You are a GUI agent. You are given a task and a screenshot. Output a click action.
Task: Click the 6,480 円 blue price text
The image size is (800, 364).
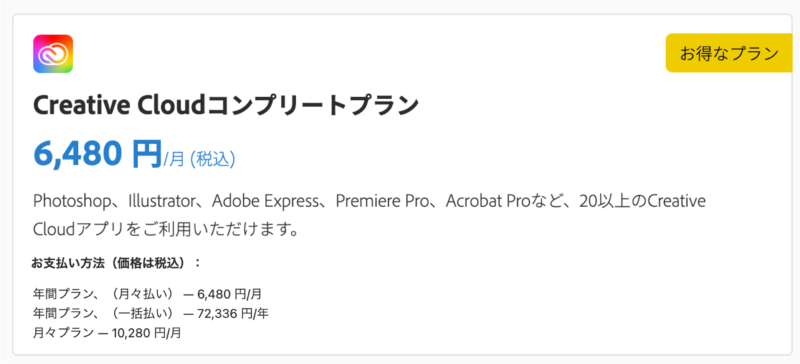click(x=97, y=154)
